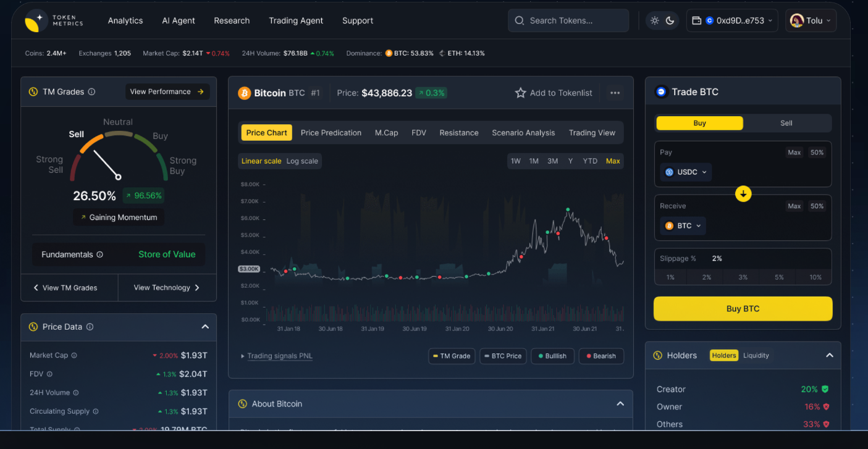The image size is (868, 449).
Task: Select the 1W chart range
Action: pyautogui.click(x=515, y=161)
